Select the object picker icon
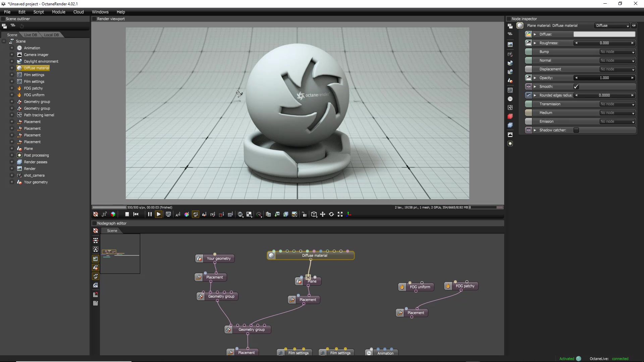This screenshot has height=362, width=644. click(204, 215)
